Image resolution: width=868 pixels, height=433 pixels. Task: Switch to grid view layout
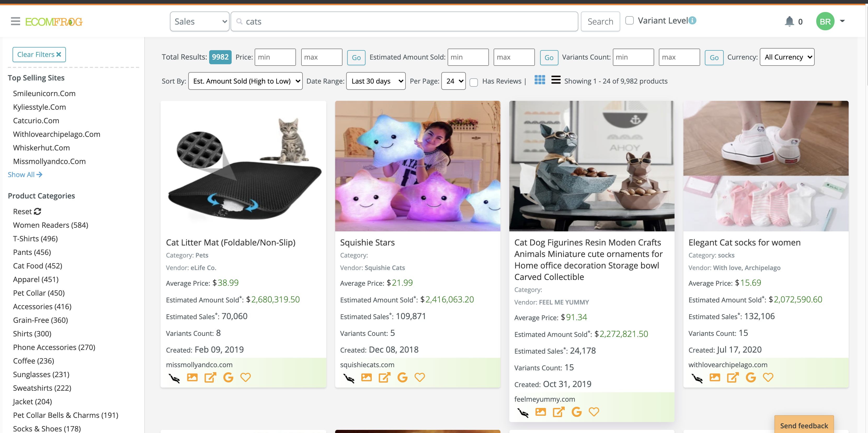[539, 80]
